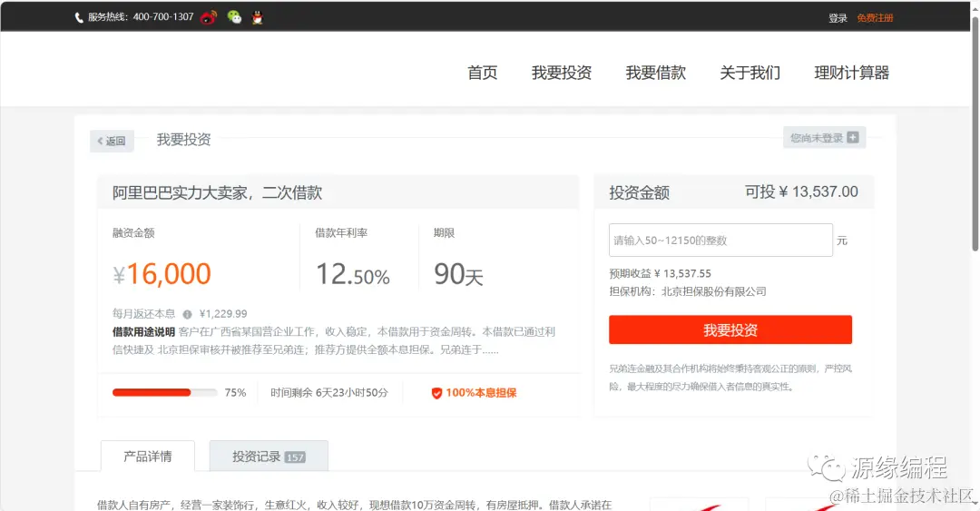Screen dimensions: 980x511
Task: Click the 157 badge on 投资记录
Action: [295, 457]
